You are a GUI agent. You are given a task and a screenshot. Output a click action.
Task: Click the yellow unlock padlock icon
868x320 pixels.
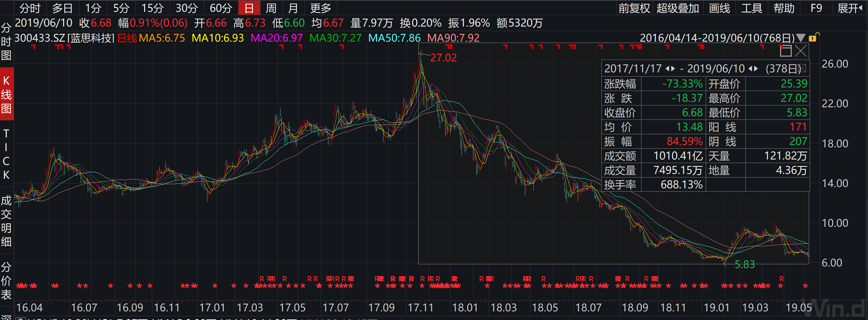pyautogui.click(x=813, y=37)
